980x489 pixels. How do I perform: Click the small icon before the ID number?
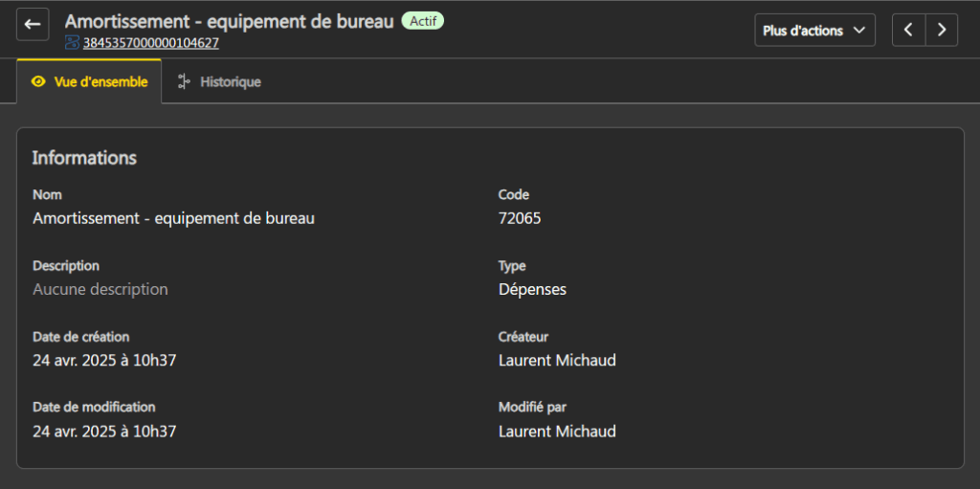[72, 42]
